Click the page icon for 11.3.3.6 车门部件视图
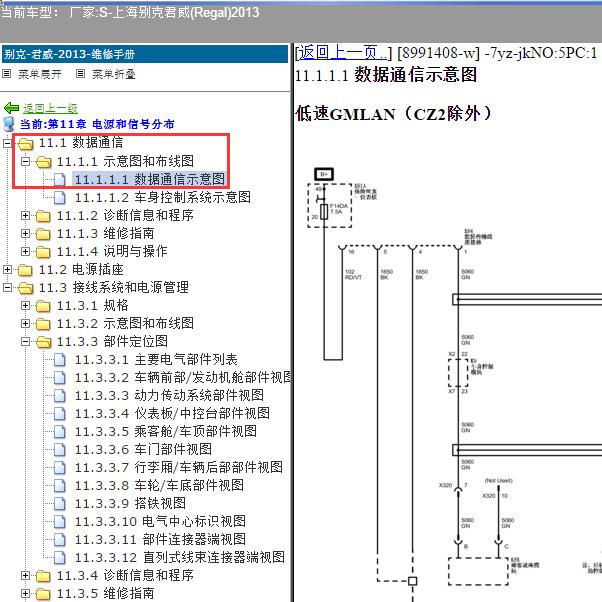 point(60,450)
